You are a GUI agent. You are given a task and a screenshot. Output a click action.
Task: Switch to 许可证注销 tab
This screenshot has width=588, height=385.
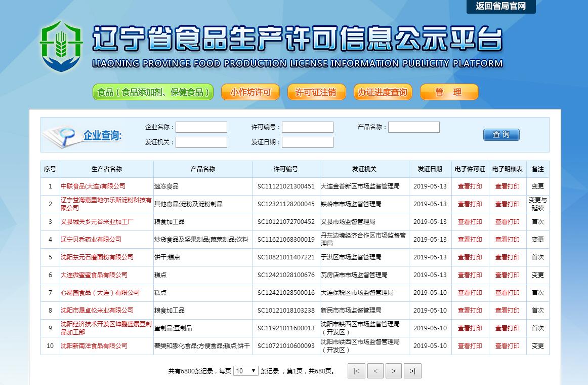(x=315, y=92)
